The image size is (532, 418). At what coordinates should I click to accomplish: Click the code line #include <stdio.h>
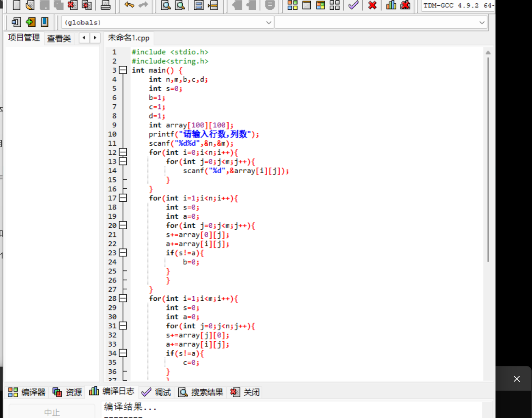pos(170,52)
